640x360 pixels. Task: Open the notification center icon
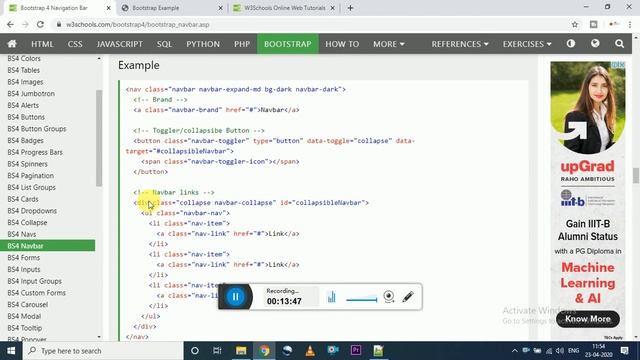pyautogui.click(x=624, y=351)
